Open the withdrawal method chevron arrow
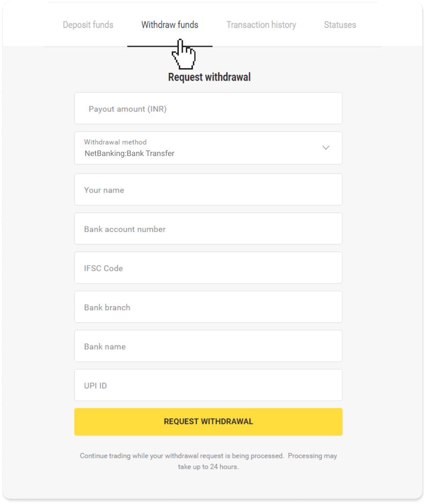This screenshot has height=504, width=426. (x=326, y=148)
